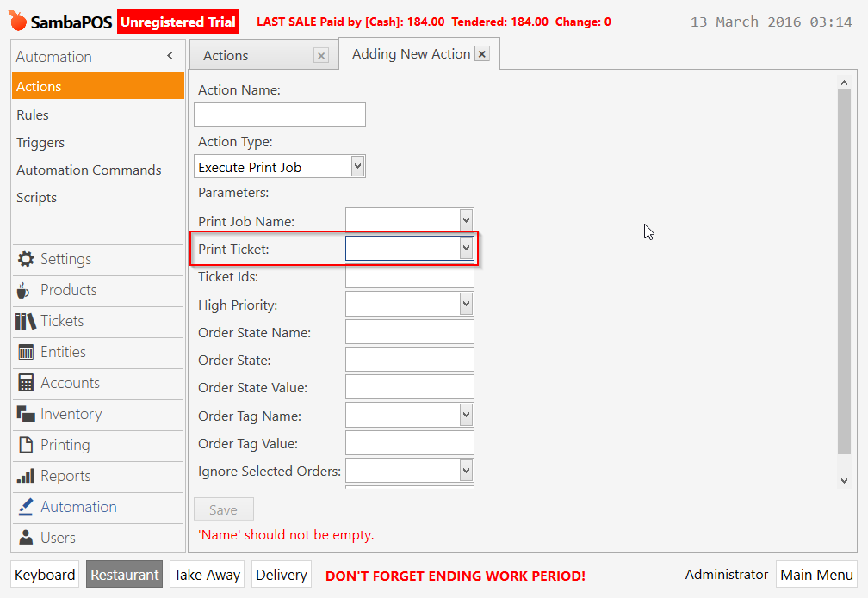The image size is (868, 598).
Task: Collapse the Automation sidebar with the arrow
Action: pos(170,56)
